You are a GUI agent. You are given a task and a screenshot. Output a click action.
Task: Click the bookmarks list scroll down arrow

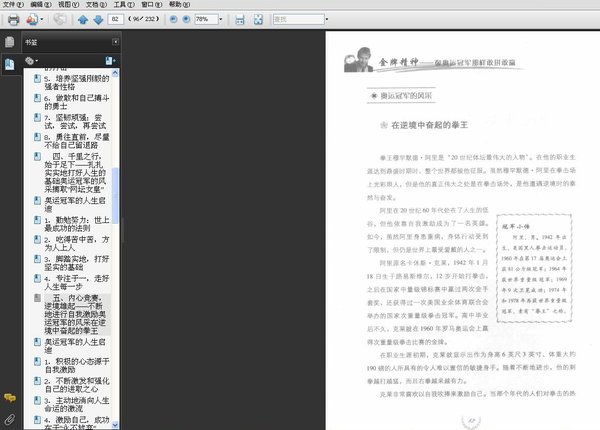(x=115, y=424)
